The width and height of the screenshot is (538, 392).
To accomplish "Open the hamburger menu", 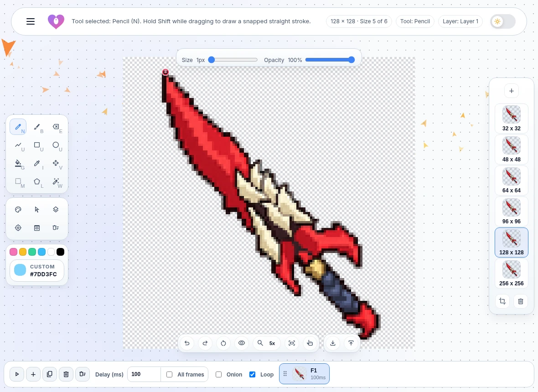I will pyautogui.click(x=31, y=21).
